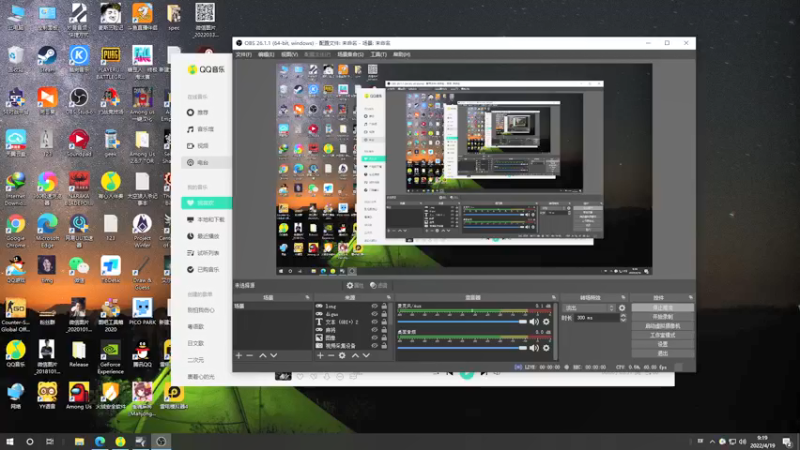Open the PUBG desktop shortcut
The image size is (800, 450).
(x=110, y=62)
